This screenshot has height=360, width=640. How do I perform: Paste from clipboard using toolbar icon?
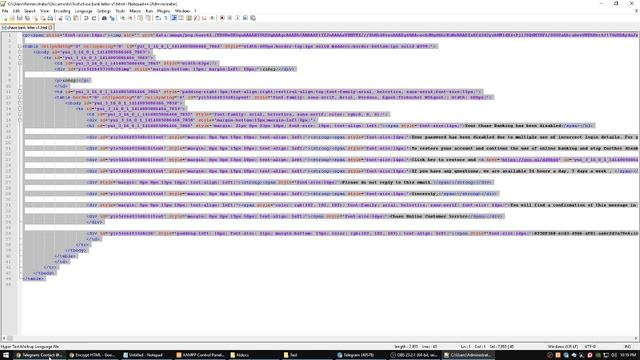click(76, 18)
